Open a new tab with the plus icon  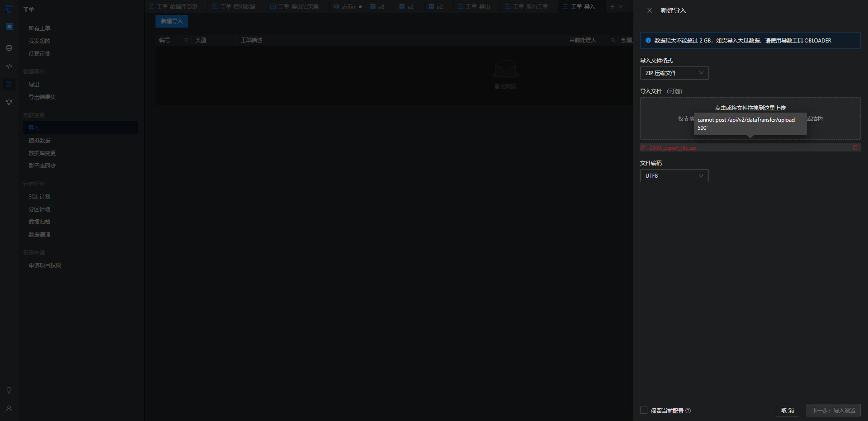[612, 6]
